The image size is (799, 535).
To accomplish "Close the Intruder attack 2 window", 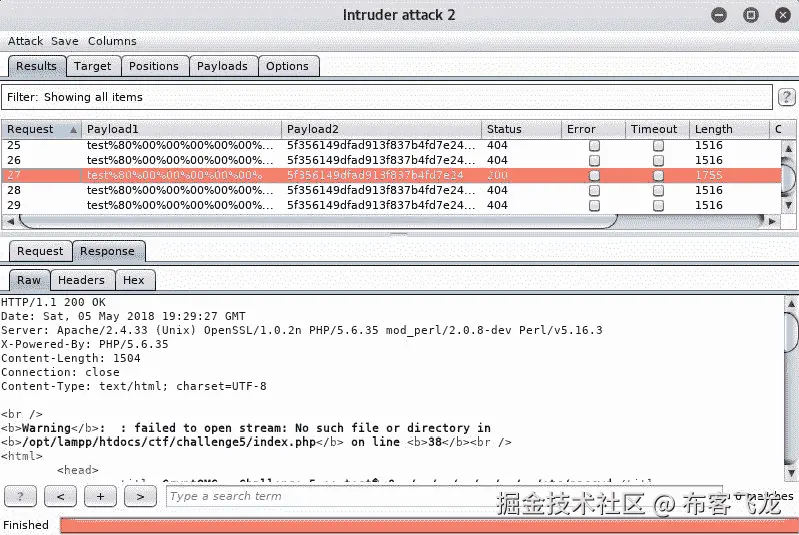I will pos(783,15).
